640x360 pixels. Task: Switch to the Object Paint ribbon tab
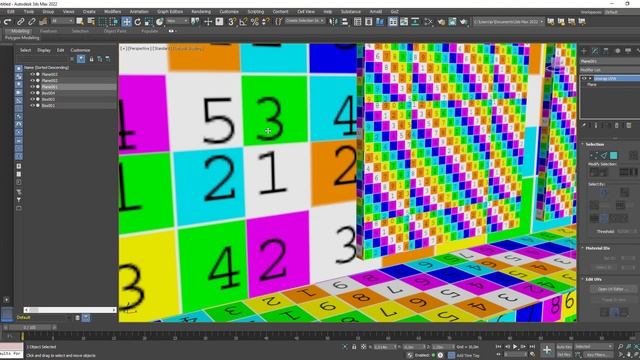(115, 31)
